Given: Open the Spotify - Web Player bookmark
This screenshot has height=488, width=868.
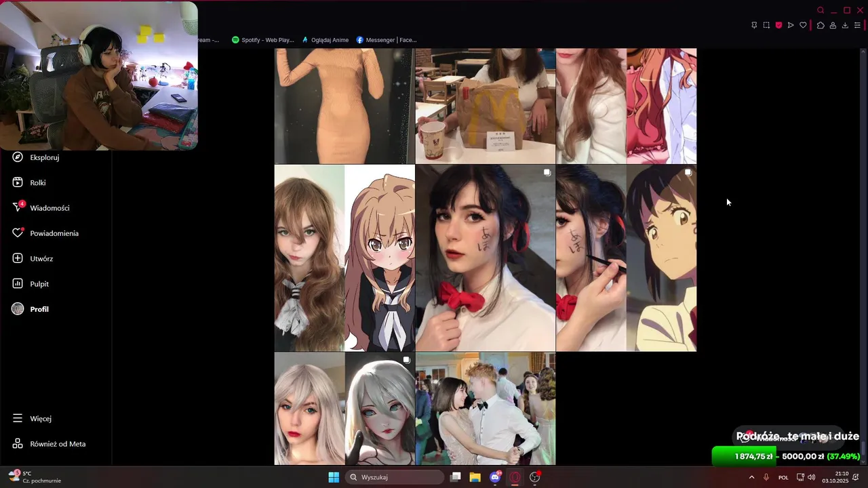Looking at the screenshot, I should coord(262,40).
